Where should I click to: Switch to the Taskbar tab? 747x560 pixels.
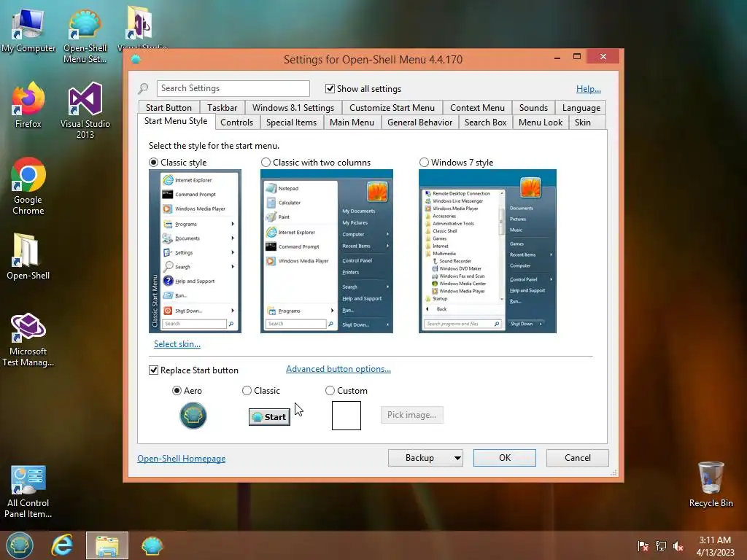coord(222,108)
